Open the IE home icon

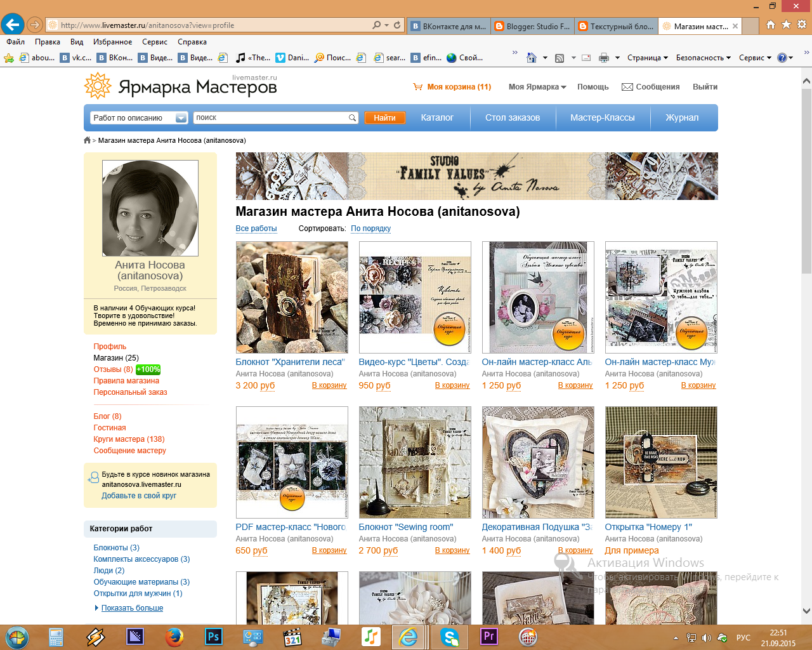(771, 25)
